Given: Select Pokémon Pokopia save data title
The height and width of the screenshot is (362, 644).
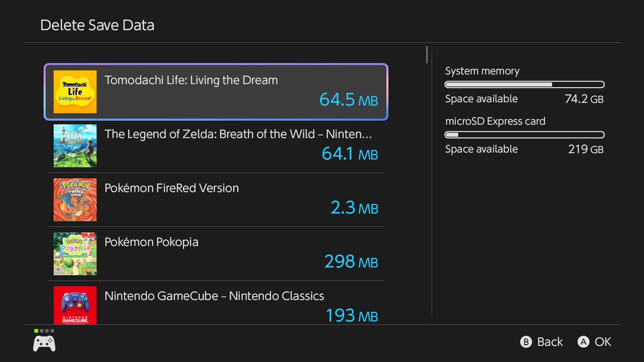Looking at the screenshot, I should tap(151, 242).
